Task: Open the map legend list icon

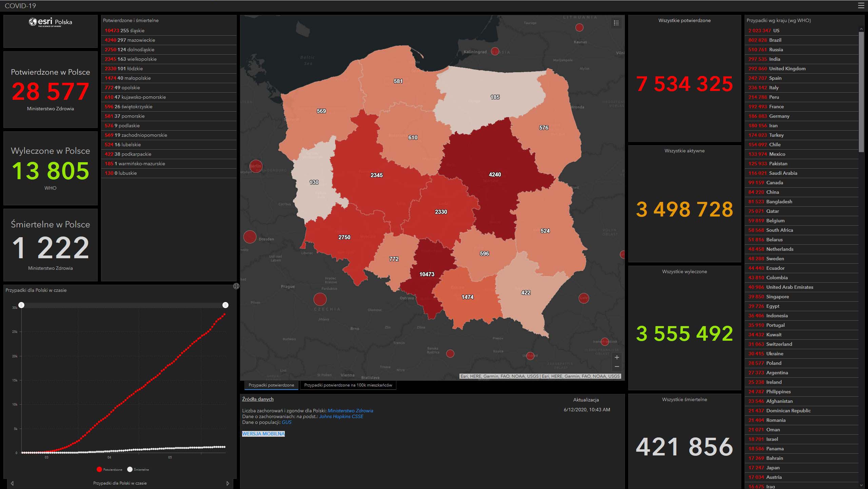Action: [616, 23]
